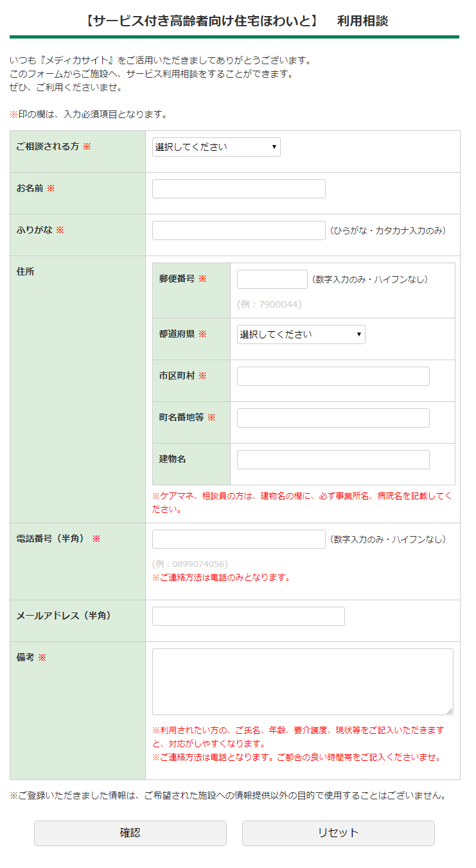476x868 pixels.
Task: Click the 利用相談 page heading
Action: [x=362, y=21]
